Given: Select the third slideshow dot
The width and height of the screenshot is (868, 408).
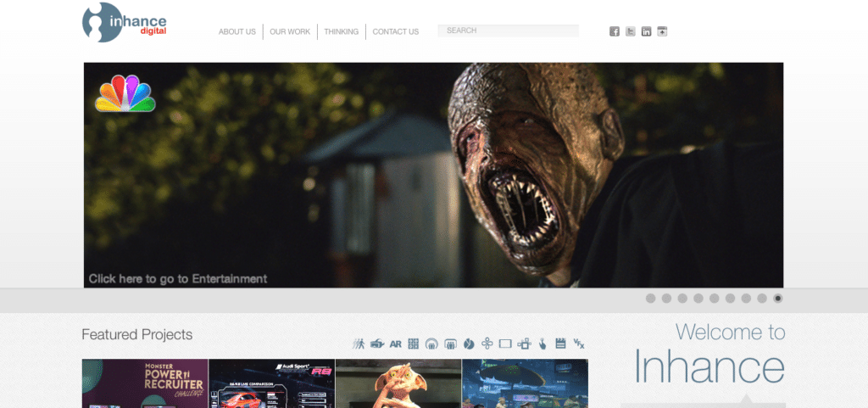Looking at the screenshot, I should (682, 299).
